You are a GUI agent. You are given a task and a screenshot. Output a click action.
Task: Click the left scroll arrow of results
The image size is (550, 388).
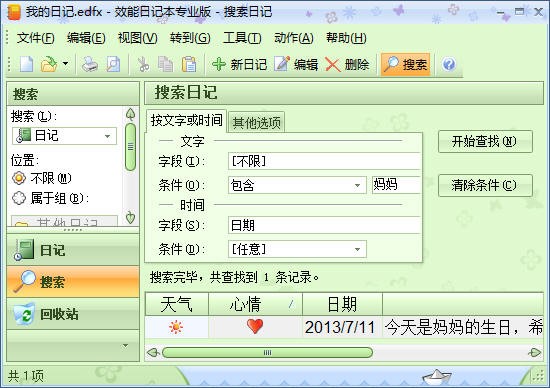[153, 353]
